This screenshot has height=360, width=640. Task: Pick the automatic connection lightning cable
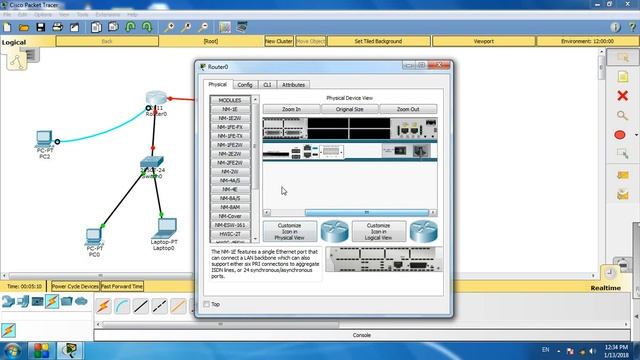click(x=104, y=306)
